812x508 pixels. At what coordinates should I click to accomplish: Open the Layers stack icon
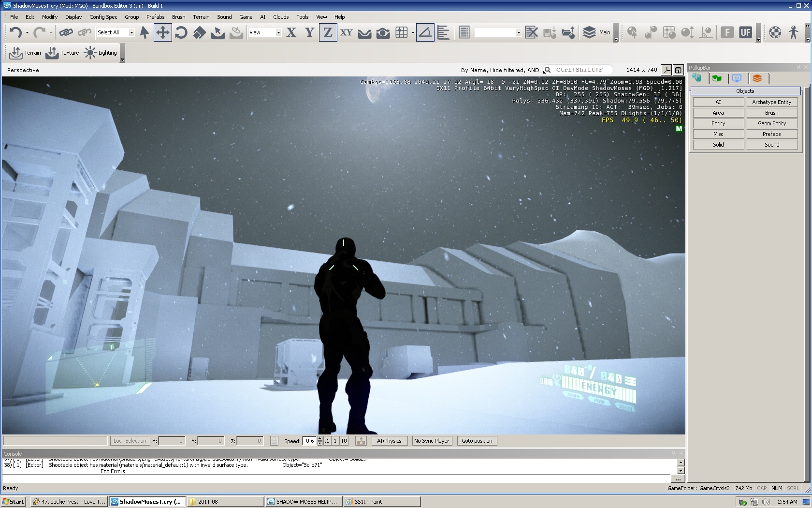click(x=589, y=32)
